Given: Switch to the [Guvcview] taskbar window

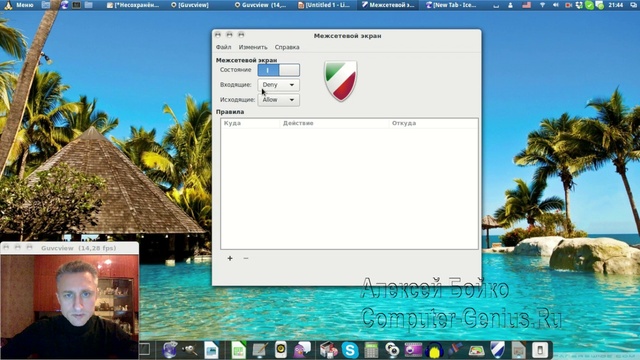Looking at the screenshot, I should tap(190, 5).
